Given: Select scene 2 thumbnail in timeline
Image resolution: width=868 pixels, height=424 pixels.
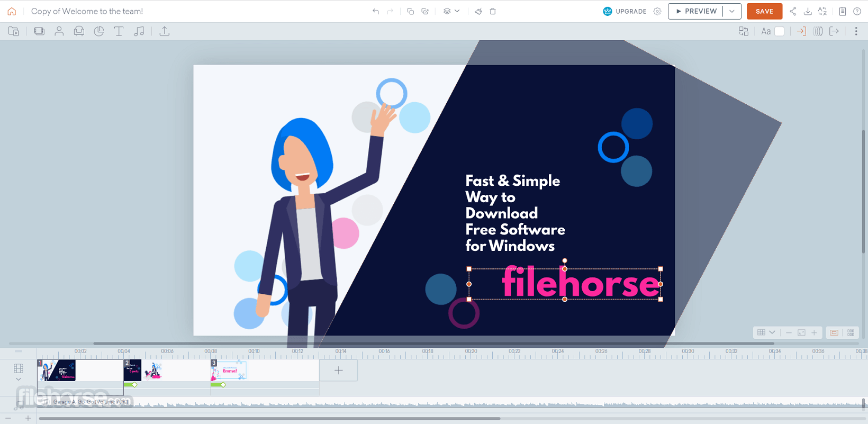Looking at the screenshot, I should tap(143, 371).
